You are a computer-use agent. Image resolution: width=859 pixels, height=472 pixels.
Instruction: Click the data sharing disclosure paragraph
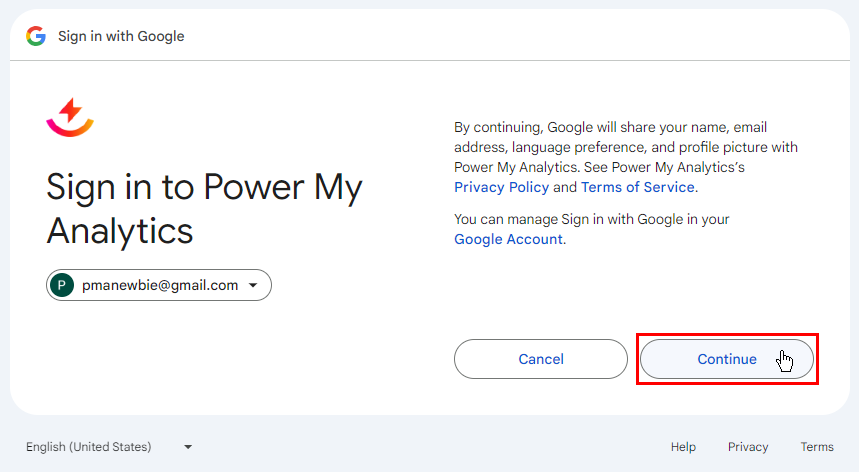pos(625,147)
